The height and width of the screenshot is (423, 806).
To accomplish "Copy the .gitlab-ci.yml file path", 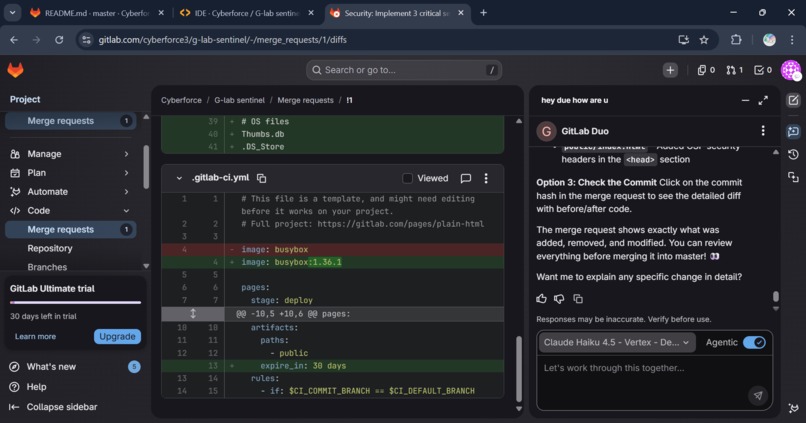I will (x=262, y=178).
